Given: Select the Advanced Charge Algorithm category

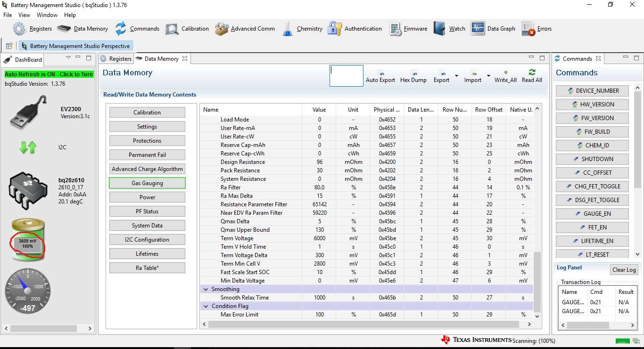Looking at the screenshot, I should click(147, 169).
